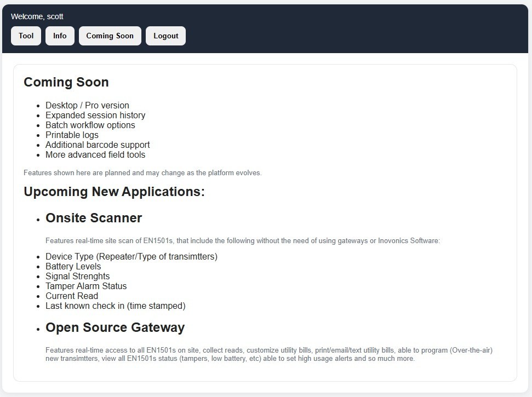Click "Desktop / Pro version" list item
This screenshot has height=397, width=532.
[x=87, y=105]
